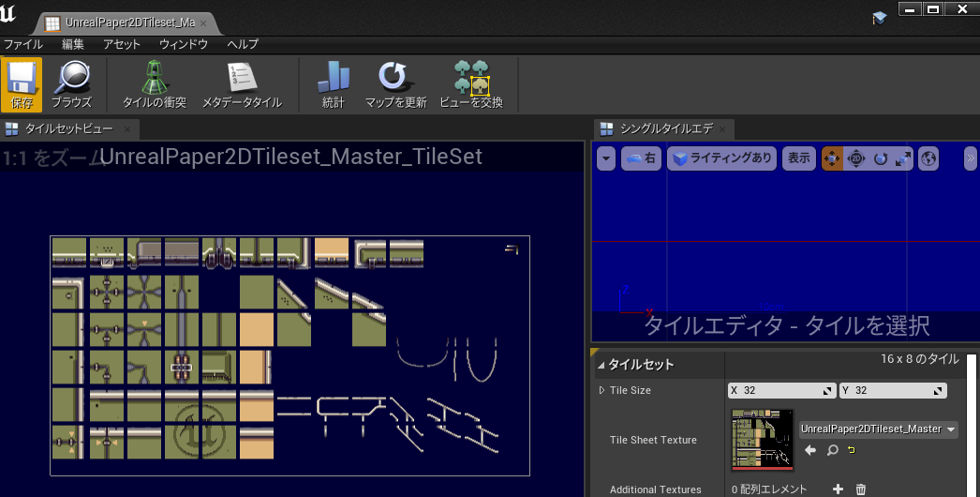Edit the Tile Size Y value field
The height and width of the screenshot is (497, 980).
[893, 391]
